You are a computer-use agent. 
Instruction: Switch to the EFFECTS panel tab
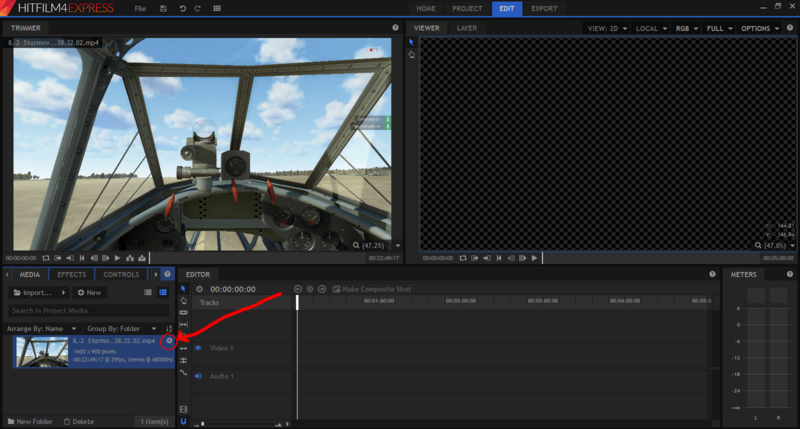[x=71, y=274]
